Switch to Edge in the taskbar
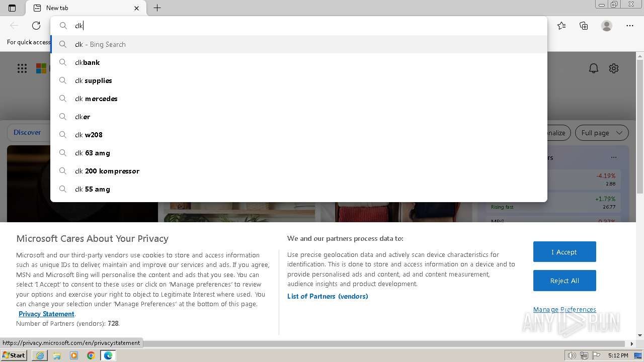644x362 pixels. pyautogui.click(x=108, y=355)
